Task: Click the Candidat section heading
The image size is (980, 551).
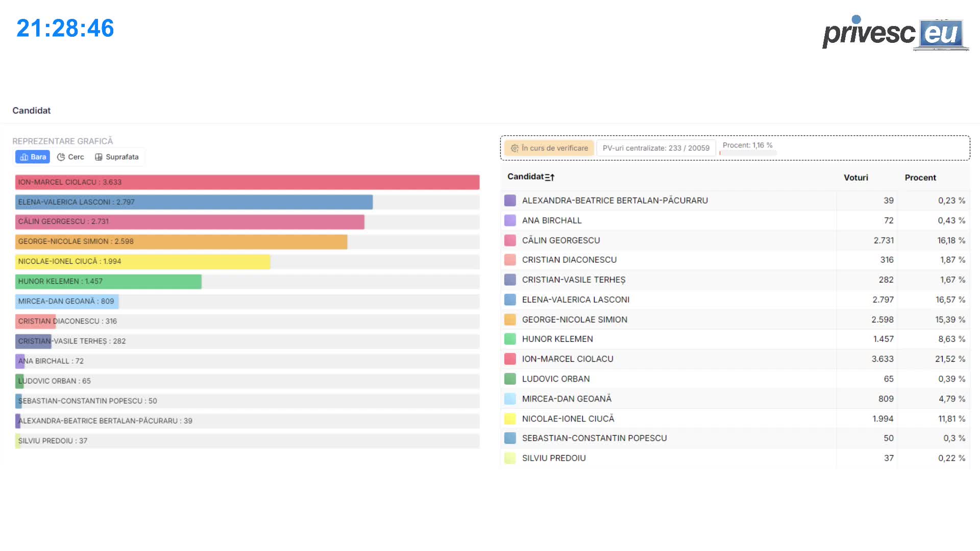Action: coord(32,111)
